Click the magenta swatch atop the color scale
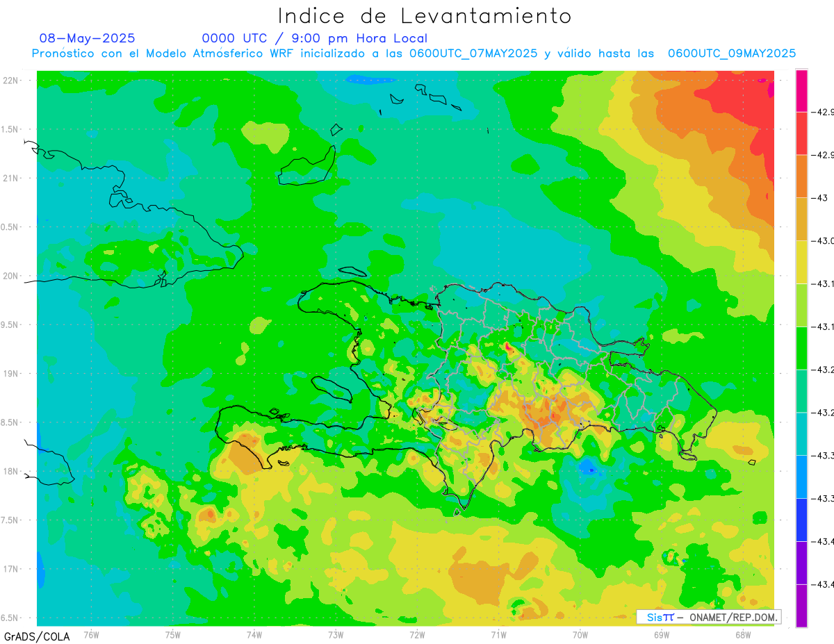Screen dimensions: 834x644 pos(801,90)
